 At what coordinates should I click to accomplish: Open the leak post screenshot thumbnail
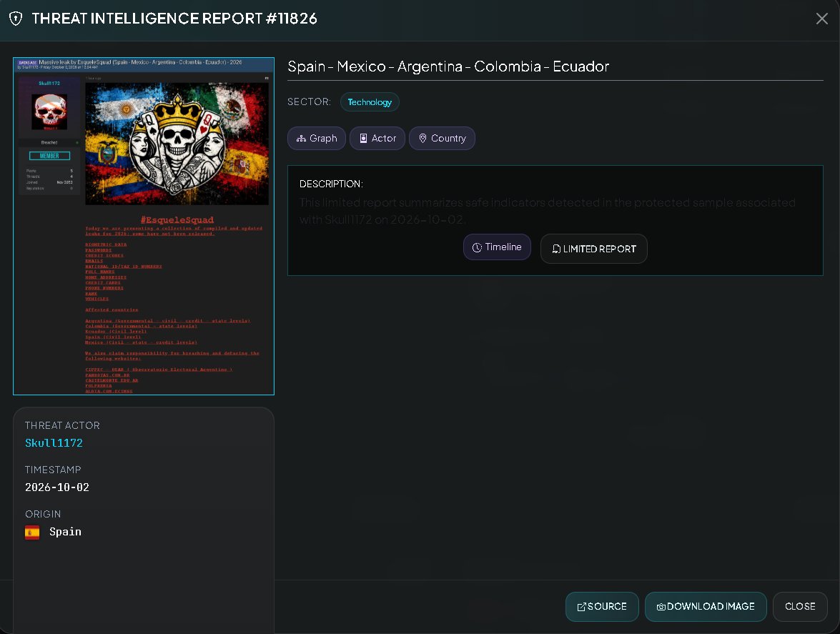coord(144,226)
